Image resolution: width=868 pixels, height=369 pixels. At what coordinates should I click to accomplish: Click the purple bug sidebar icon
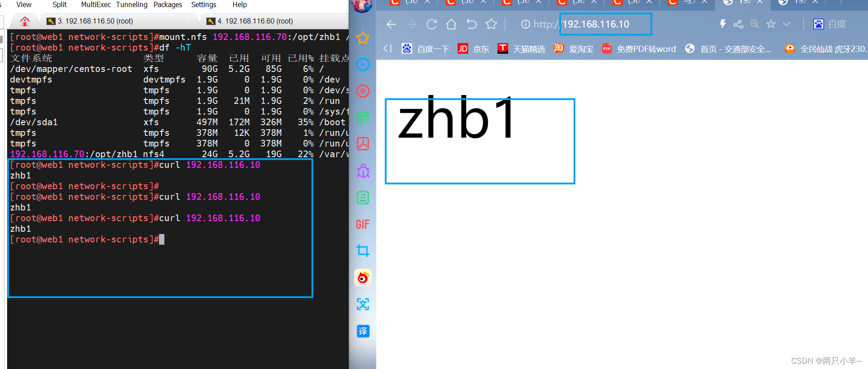[363, 171]
